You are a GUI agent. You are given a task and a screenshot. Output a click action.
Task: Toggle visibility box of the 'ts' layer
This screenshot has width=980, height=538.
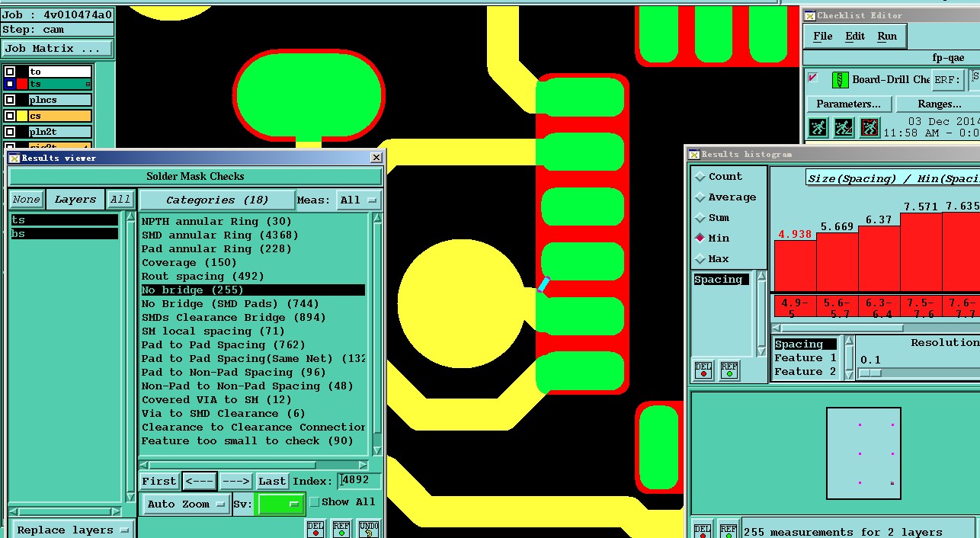coord(10,84)
